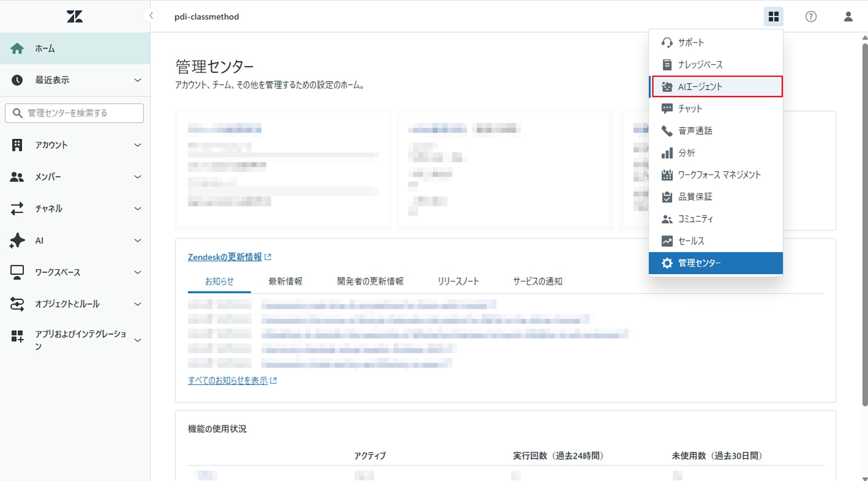
Task: Expand the アカウント section
Action: pyautogui.click(x=138, y=145)
